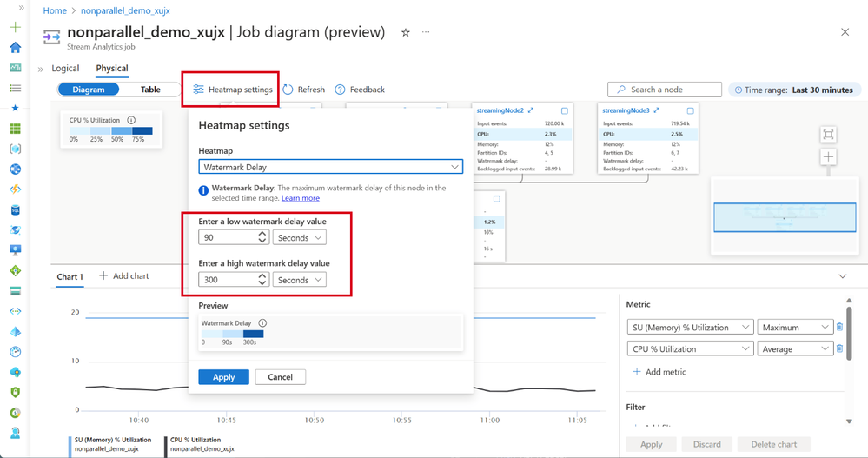Switch to the Logical tab
868x458 pixels.
65,68
